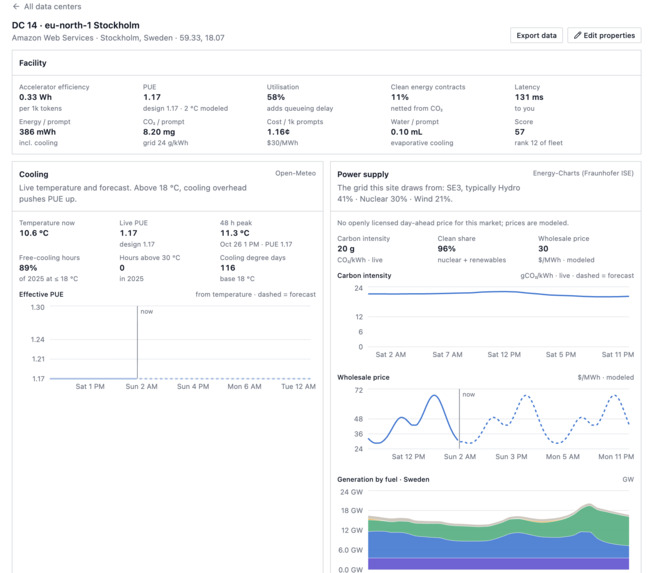Click the purple band in Generation by fuel chart
This screenshot has height=573, width=666.
pos(498,564)
